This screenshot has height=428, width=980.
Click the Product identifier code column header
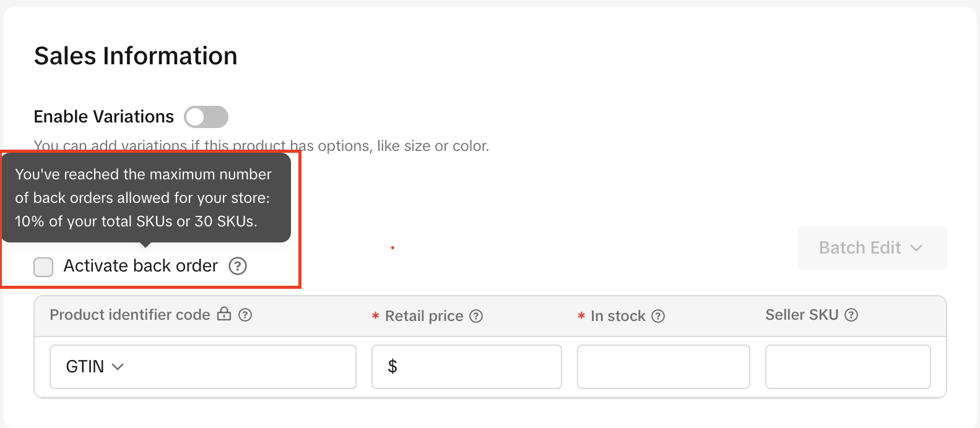130,315
